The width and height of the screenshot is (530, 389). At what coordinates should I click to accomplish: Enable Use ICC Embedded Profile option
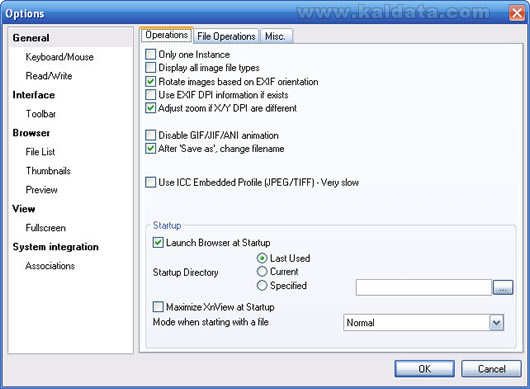(x=150, y=183)
